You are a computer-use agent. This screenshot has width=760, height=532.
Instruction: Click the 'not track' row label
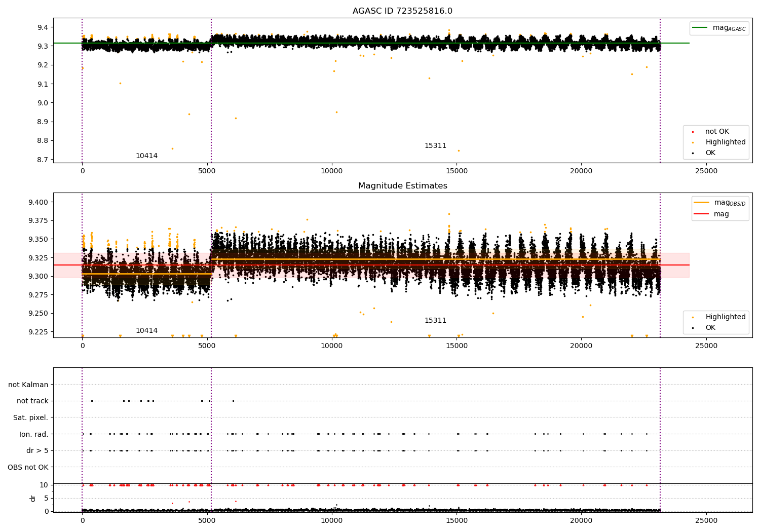click(32, 401)
